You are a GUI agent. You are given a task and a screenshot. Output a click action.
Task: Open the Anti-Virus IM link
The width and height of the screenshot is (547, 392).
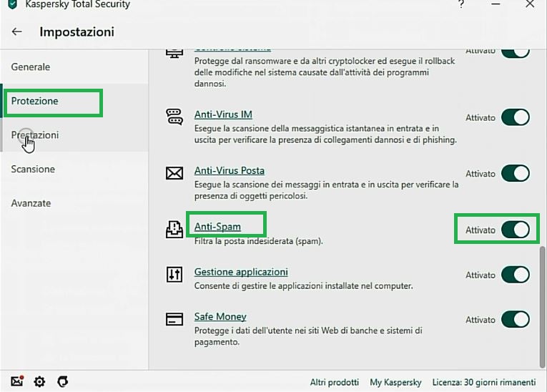[x=223, y=114]
